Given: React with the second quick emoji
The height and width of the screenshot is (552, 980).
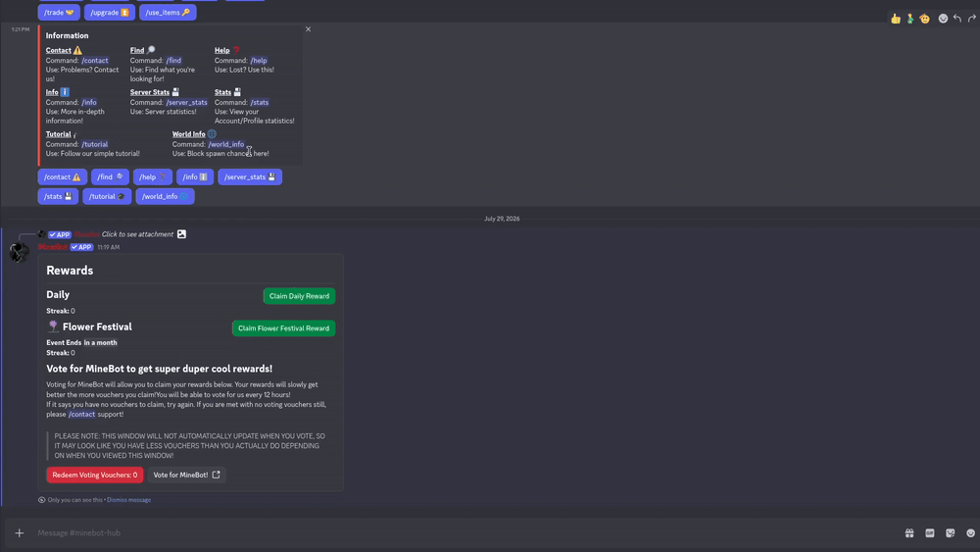Looking at the screenshot, I should (910, 19).
